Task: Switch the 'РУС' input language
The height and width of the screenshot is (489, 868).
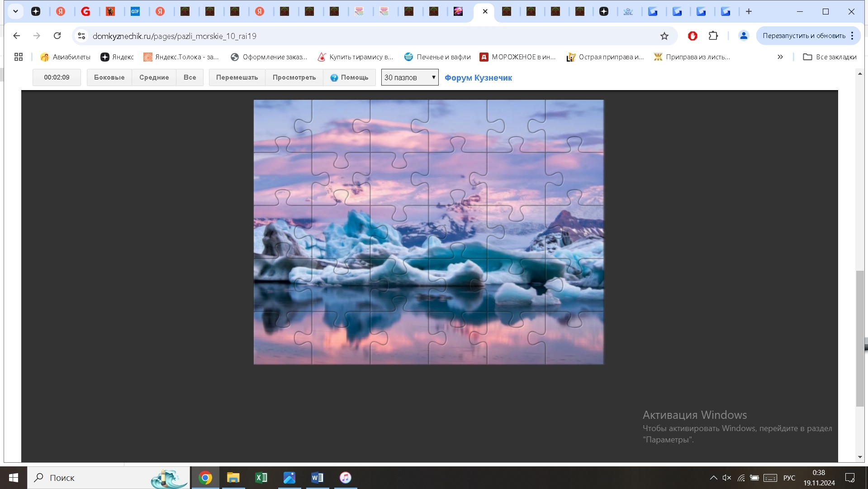Action: 789,478
